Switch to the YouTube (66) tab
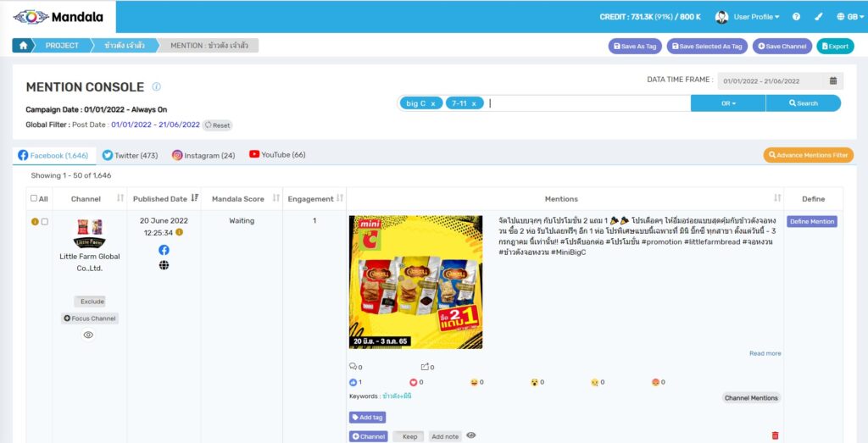 click(x=277, y=155)
